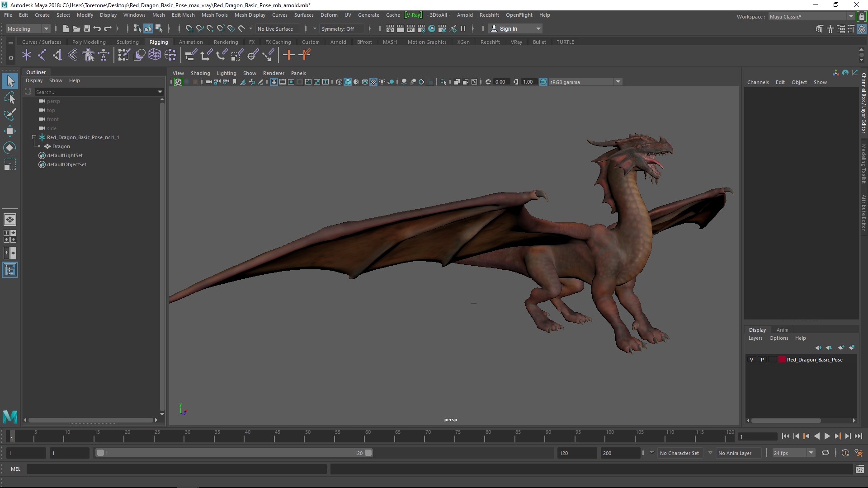Activate the Paint selection tool
Screen dimensions: 868x488
pos(10,114)
